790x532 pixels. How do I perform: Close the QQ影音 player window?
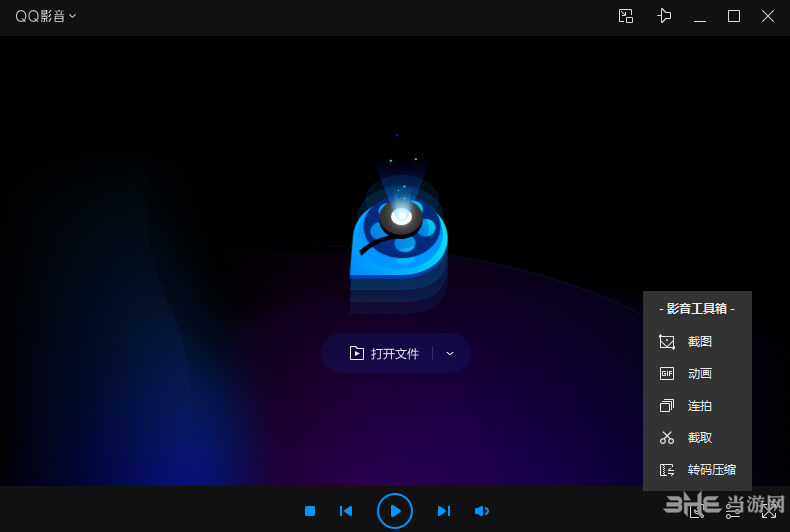coord(768,16)
